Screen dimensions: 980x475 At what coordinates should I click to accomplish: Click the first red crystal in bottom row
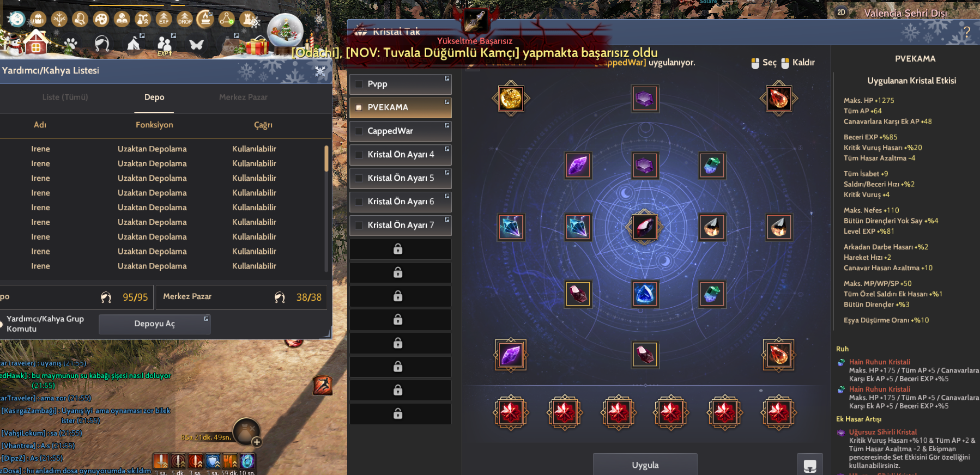pos(511,412)
